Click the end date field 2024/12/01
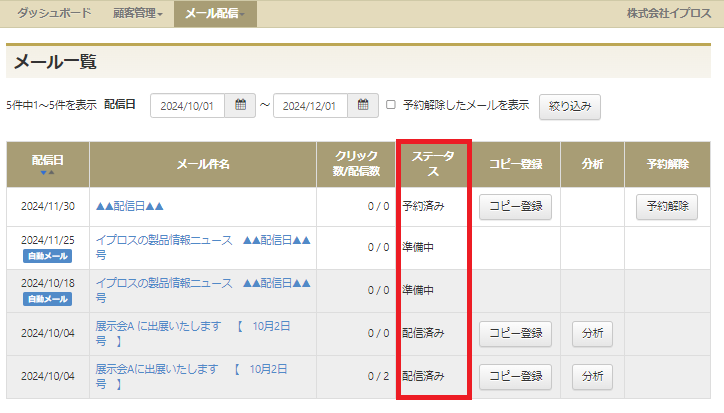This screenshot has width=724, height=413. (x=310, y=106)
